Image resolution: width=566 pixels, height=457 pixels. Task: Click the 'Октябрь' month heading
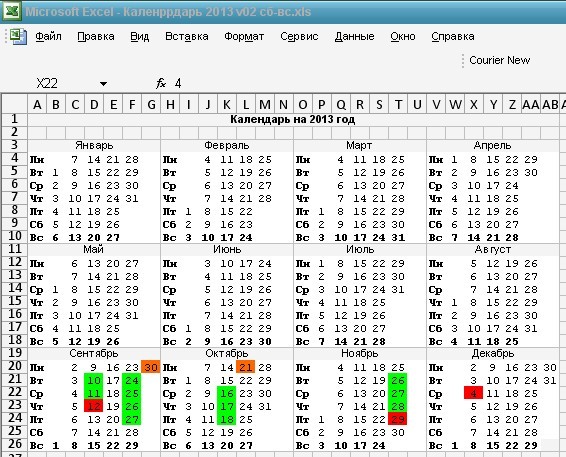pos(227,353)
